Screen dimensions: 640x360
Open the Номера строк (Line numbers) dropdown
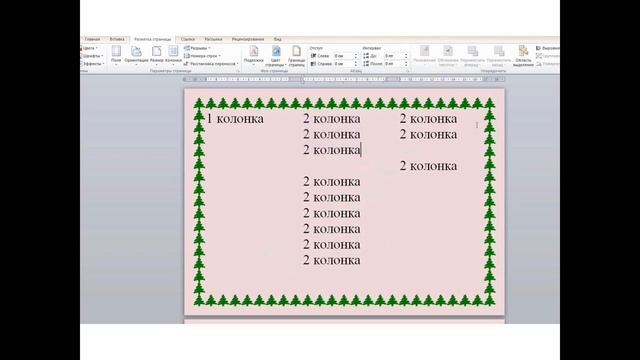[202, 56]
